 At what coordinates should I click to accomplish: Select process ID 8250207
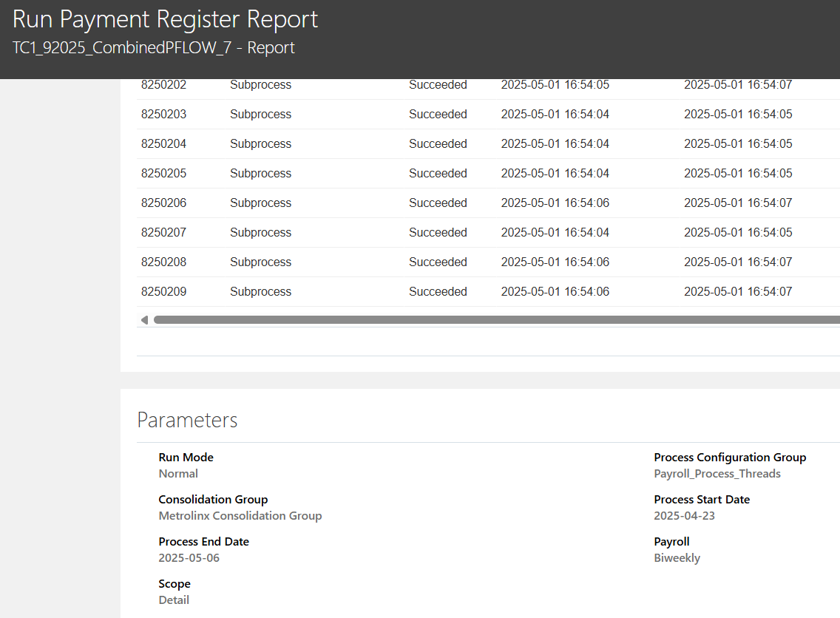(x=164, y=232)
